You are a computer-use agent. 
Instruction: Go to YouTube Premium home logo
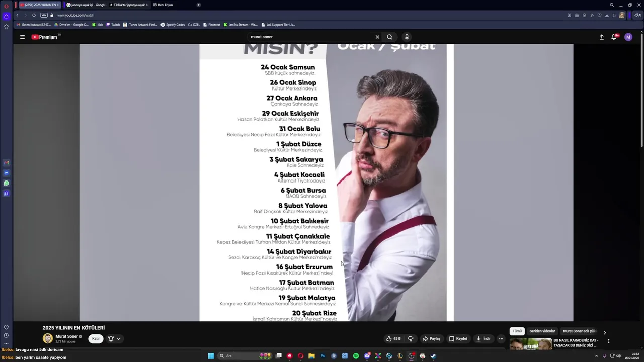coord(44,37)
